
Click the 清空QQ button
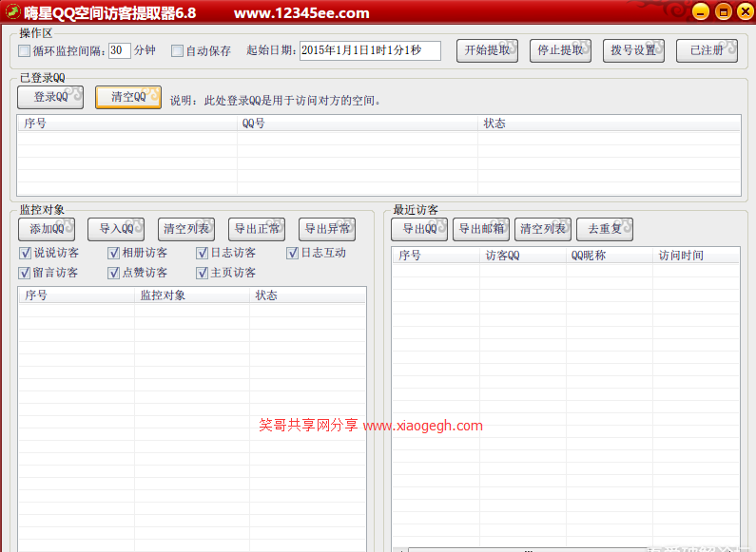(x=128, y=97)
